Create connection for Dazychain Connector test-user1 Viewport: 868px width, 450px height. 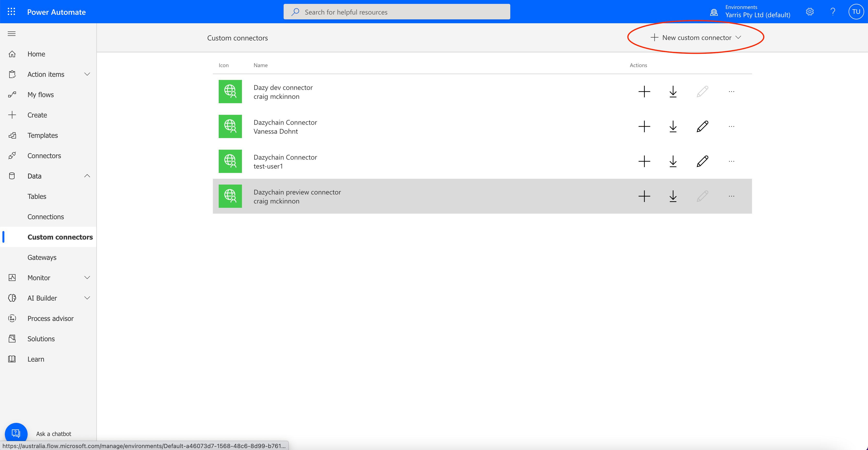point(644,162)
